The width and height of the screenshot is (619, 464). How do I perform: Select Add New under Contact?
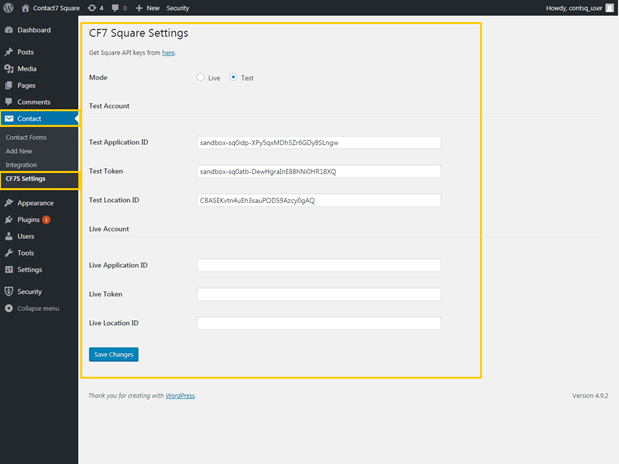click(19, 151)
